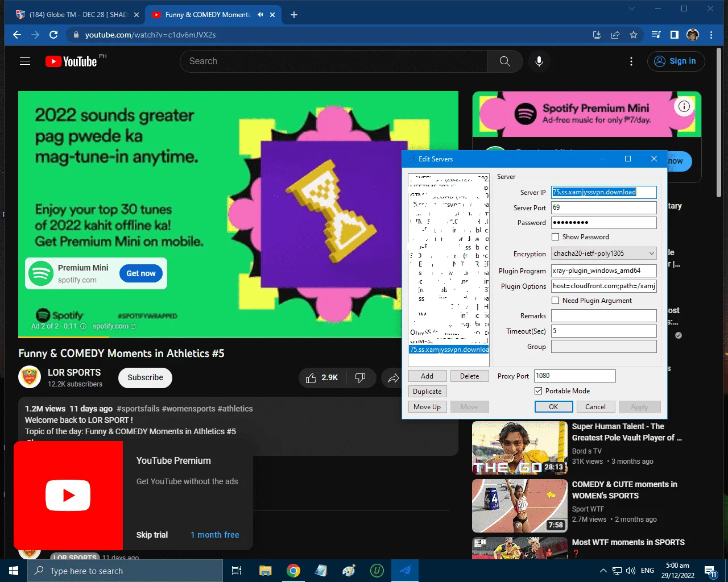Open Task View on the taskbar
Image resolution: width=728 pixels, height=582 pixels.
[237, 571]
